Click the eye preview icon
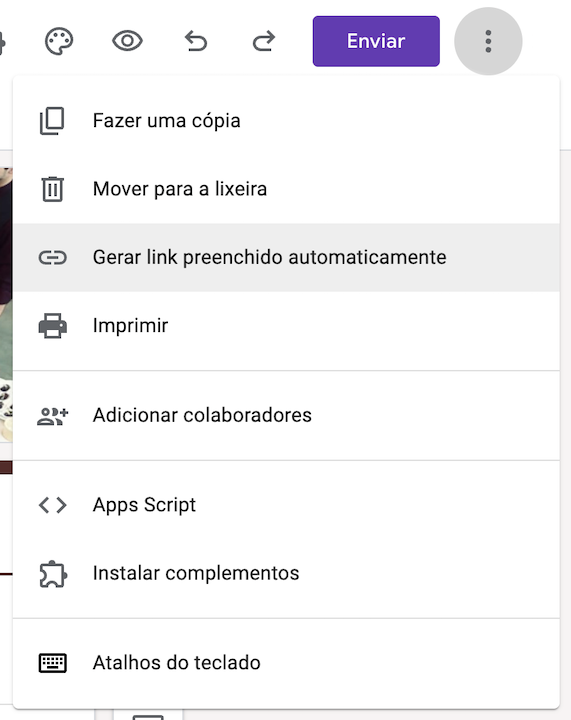571x720 pixels. click(x=127, y=41)
